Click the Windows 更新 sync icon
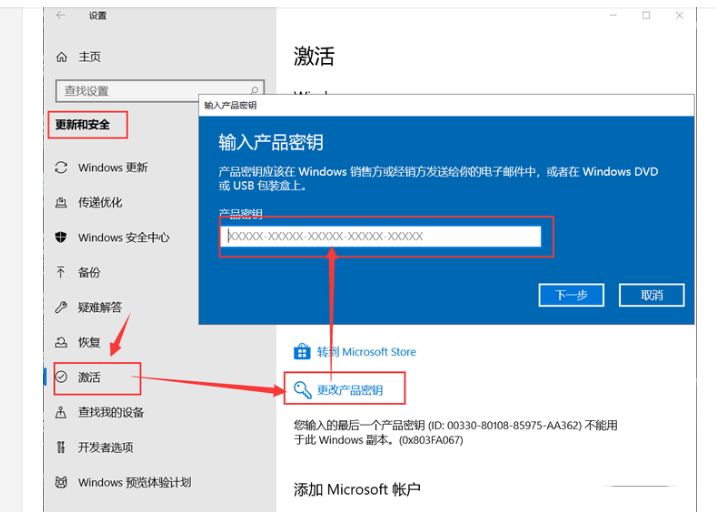716x512 pixels. pyautogui.click(x=61, y=167)
